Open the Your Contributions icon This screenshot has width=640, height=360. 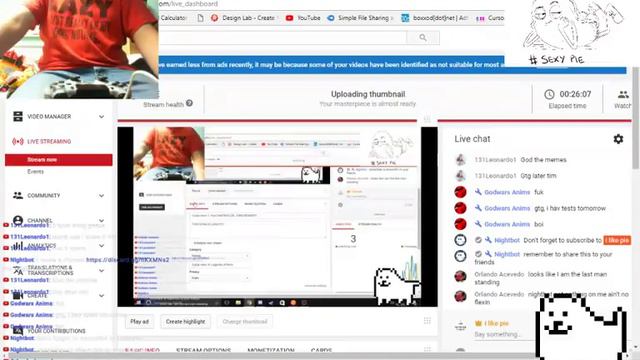tap(18, 331)
